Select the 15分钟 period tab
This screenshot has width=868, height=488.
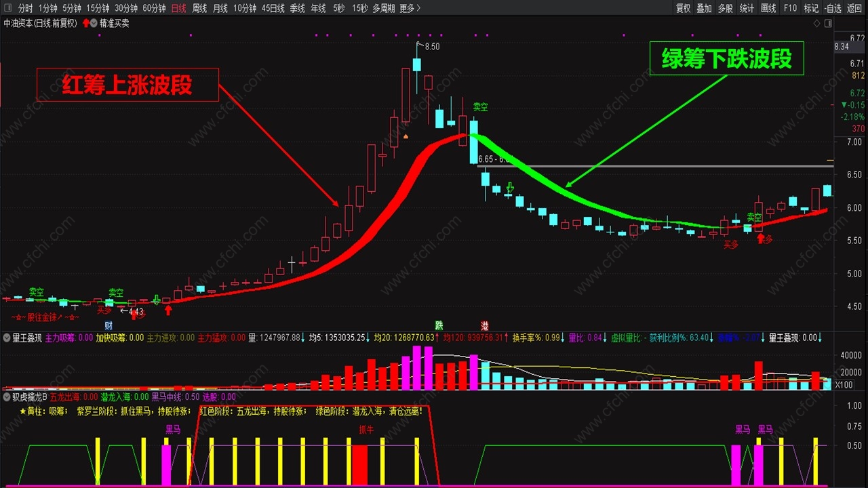[98, 8]
